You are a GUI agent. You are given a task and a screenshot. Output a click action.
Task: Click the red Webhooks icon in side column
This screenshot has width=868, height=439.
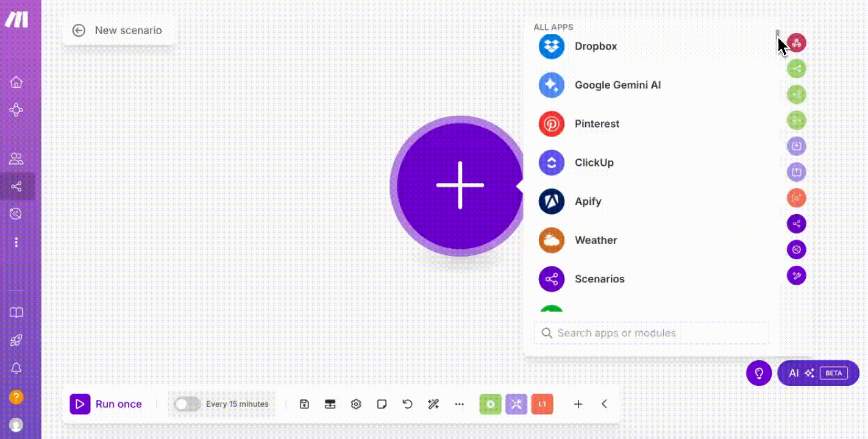pyautogui.click(x=797, y=43)
